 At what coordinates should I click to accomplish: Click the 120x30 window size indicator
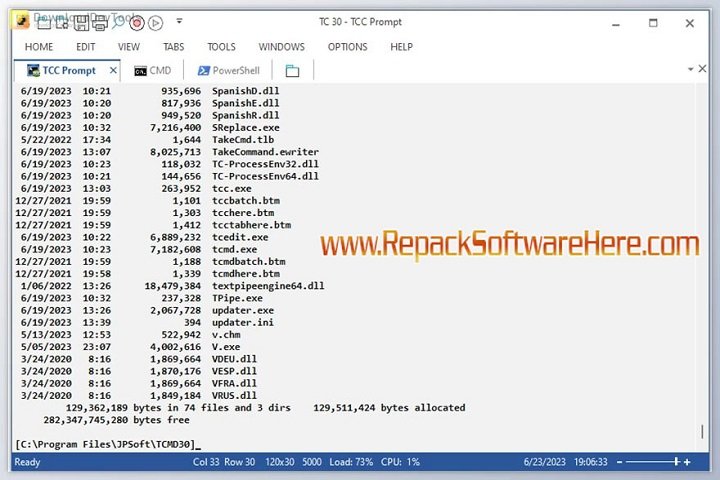[280, 462]
